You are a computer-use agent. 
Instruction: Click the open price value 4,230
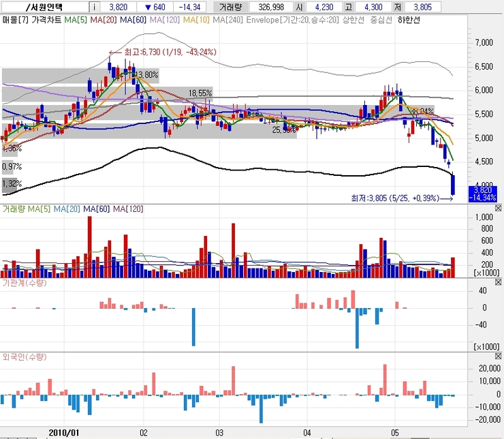click(x=324, y=7)
